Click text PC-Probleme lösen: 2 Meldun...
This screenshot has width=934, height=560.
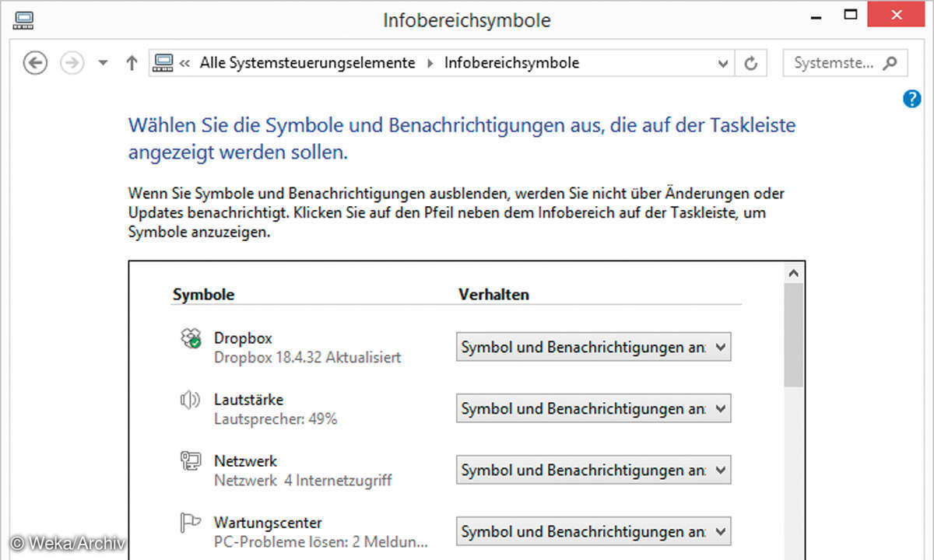click(321, 542)
